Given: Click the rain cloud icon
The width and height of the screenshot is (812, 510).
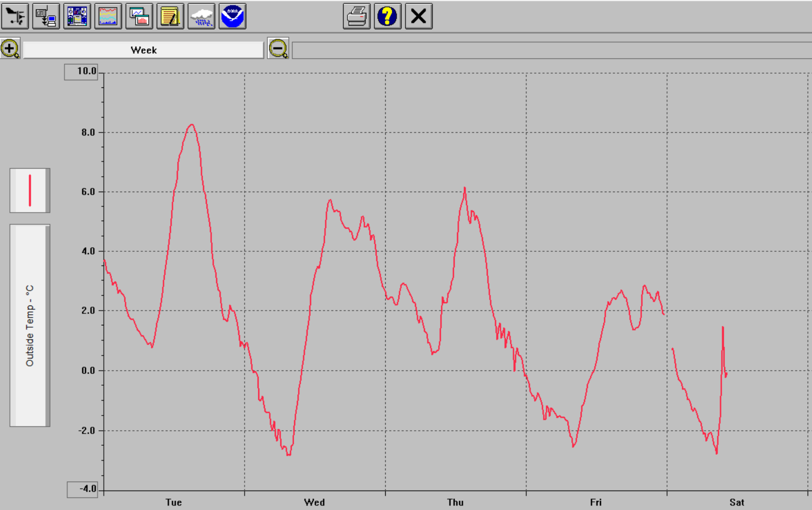Looking at the screenshot, I should (x=202, y=17).
